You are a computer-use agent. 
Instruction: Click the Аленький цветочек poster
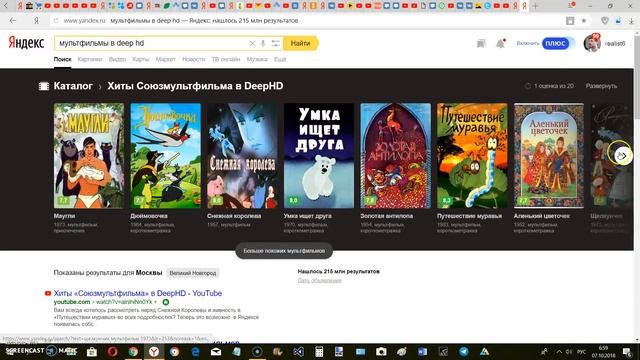[549, 156]
